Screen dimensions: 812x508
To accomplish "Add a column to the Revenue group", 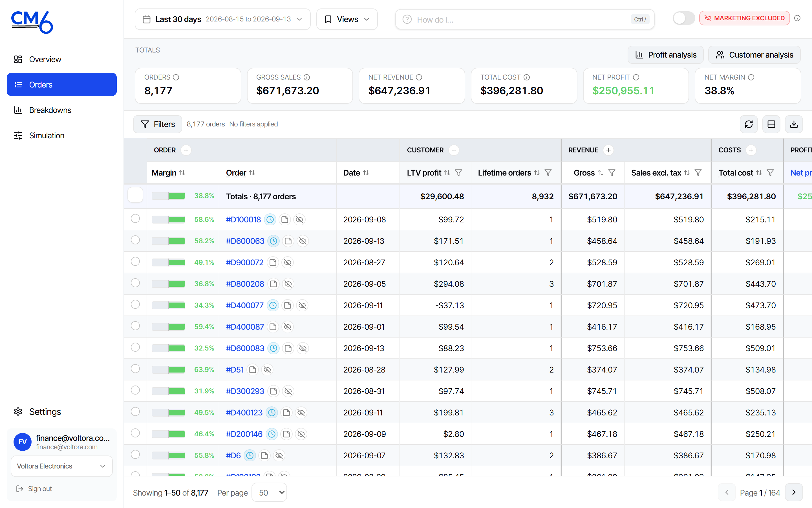I will click(x=608, y=150).
